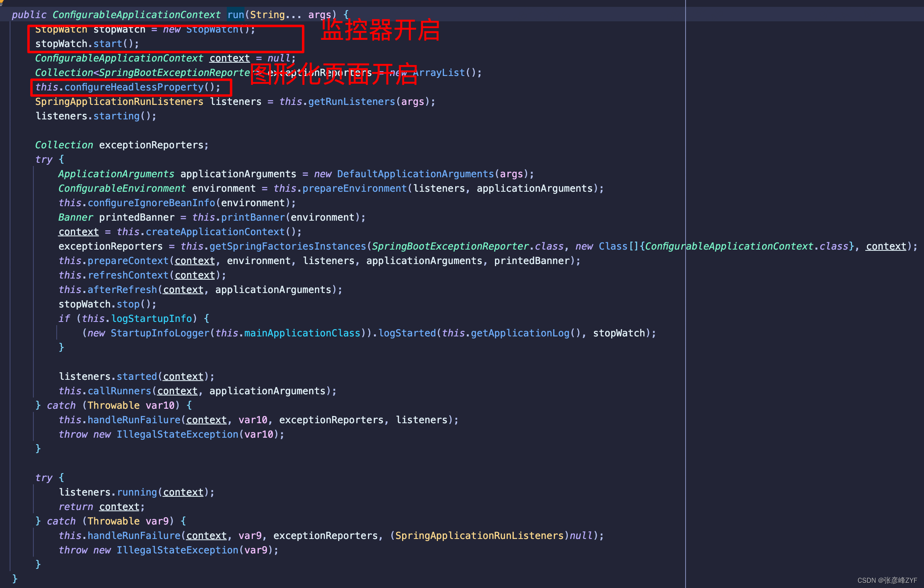This screenshot has height=588, width=924.
Task: Click afterRefresh method call
Action: [x=122, y=290]
